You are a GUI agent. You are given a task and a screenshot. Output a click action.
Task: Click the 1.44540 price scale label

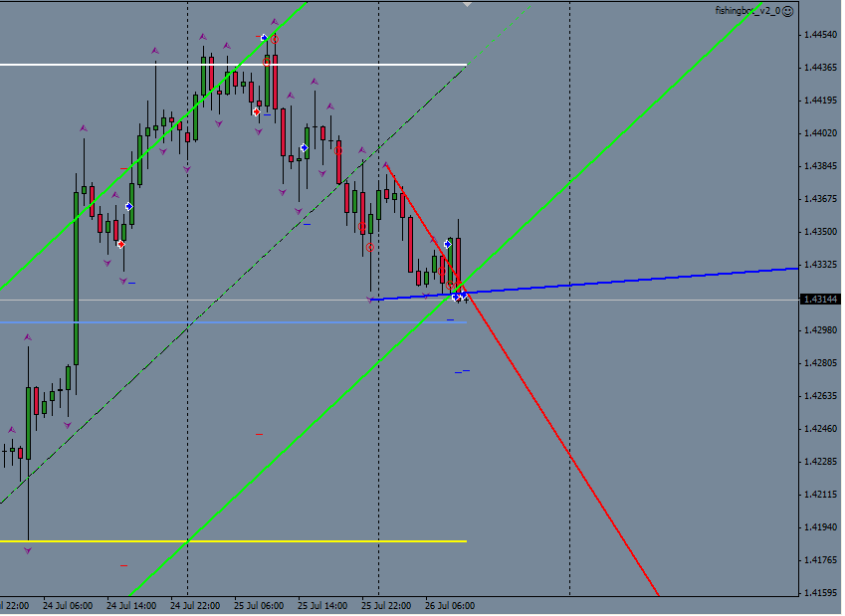[x=820, y=35]
